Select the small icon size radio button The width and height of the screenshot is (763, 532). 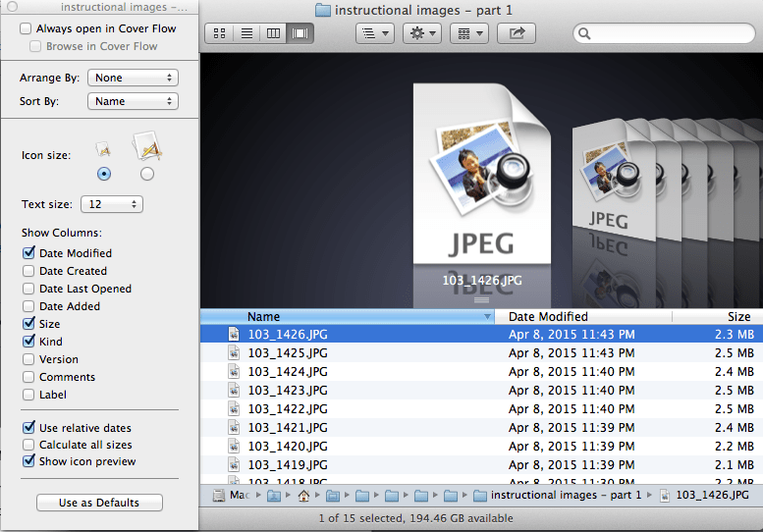click(104, 174)
